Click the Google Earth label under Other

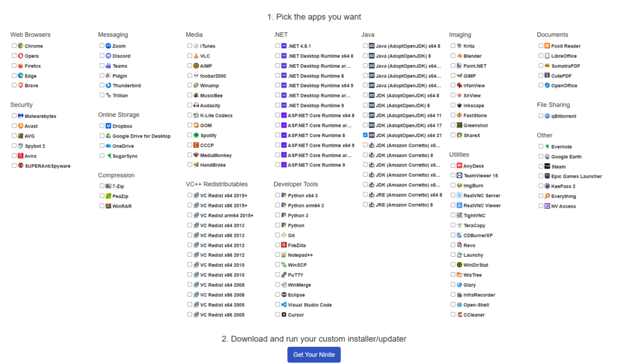click(566, 156)
